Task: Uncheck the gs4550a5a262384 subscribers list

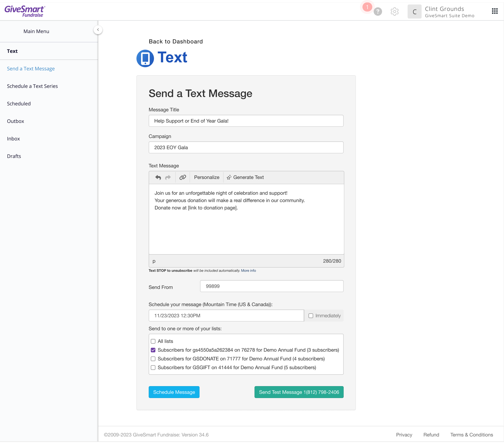Action: point(153,350)
